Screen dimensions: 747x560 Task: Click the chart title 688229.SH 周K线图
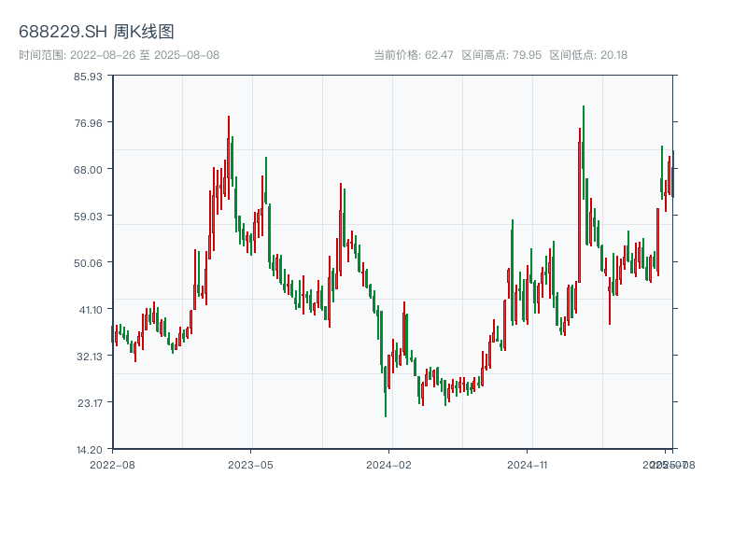click(96, 32)
